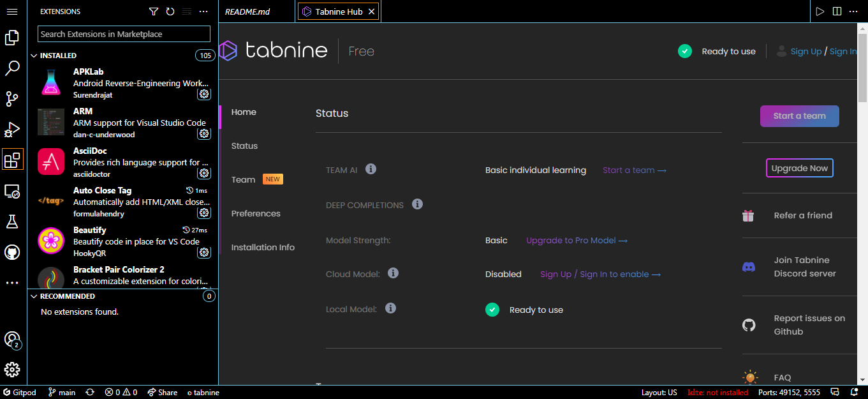
Task: Open Report issues on Github
Action: click(800, 325)
